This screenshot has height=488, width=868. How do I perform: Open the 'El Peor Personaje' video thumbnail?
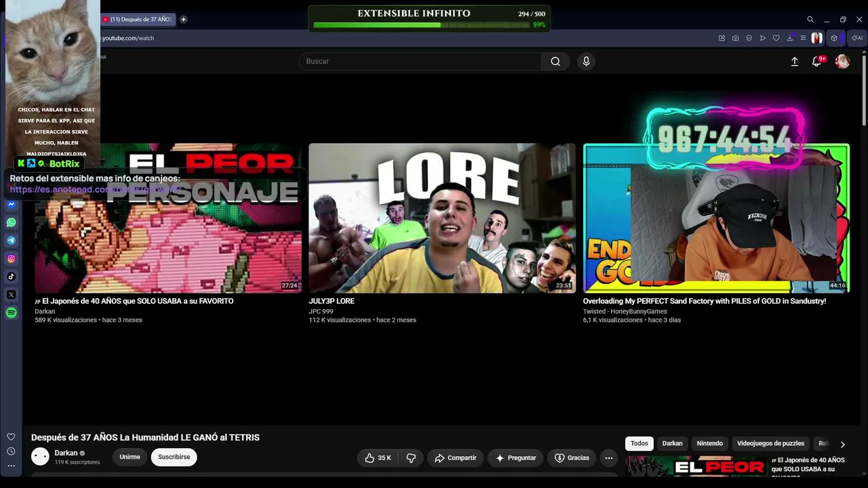(168, 218)
